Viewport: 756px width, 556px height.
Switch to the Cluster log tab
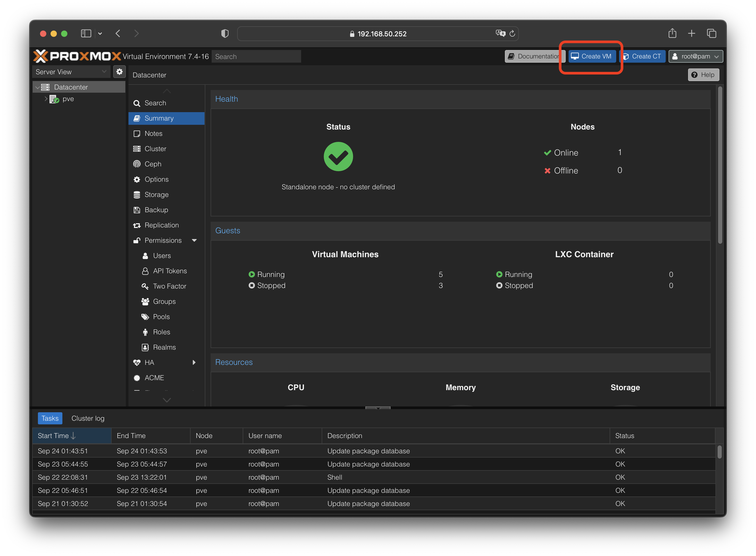coord(88,418)
